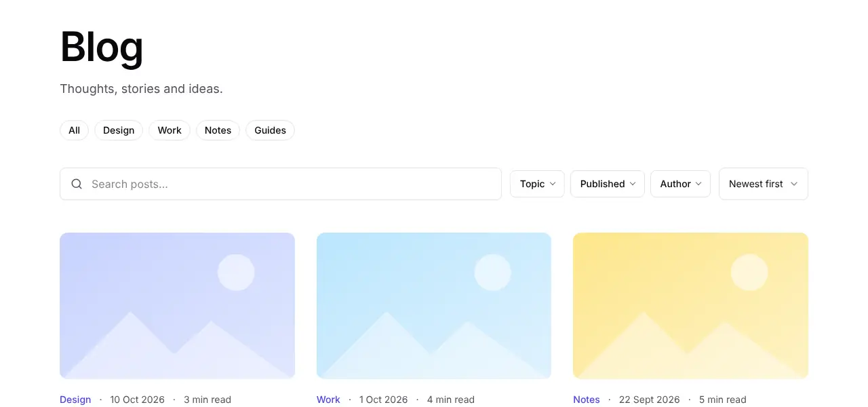Click the 1 Oct 2026 date text
This screenshot has width=868, height=407.
coord(384,400)
